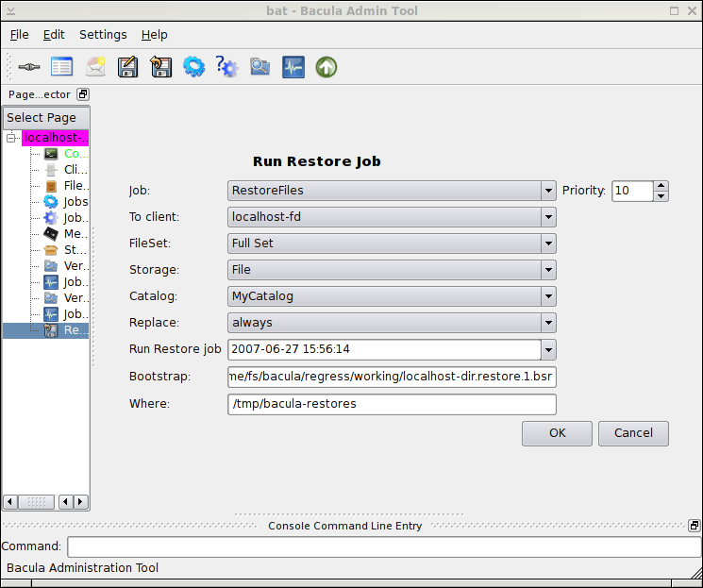Open the Catalog dropdown showing MyCatalog
Screen dimensions: 703x588
[x=392, y=296]
